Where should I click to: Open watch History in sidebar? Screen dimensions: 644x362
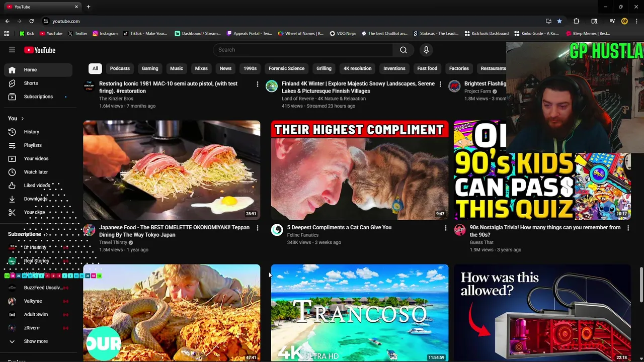point(38,132)
